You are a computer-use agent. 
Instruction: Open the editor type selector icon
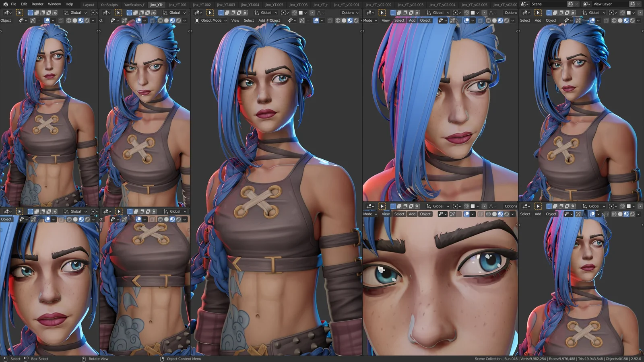(x=196, y=12)
